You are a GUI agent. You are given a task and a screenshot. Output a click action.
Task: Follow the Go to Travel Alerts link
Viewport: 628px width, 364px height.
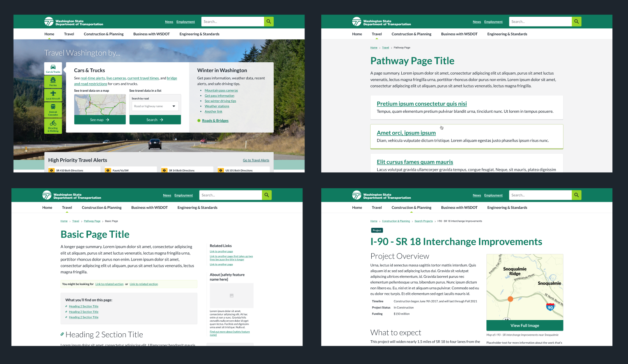256,160
